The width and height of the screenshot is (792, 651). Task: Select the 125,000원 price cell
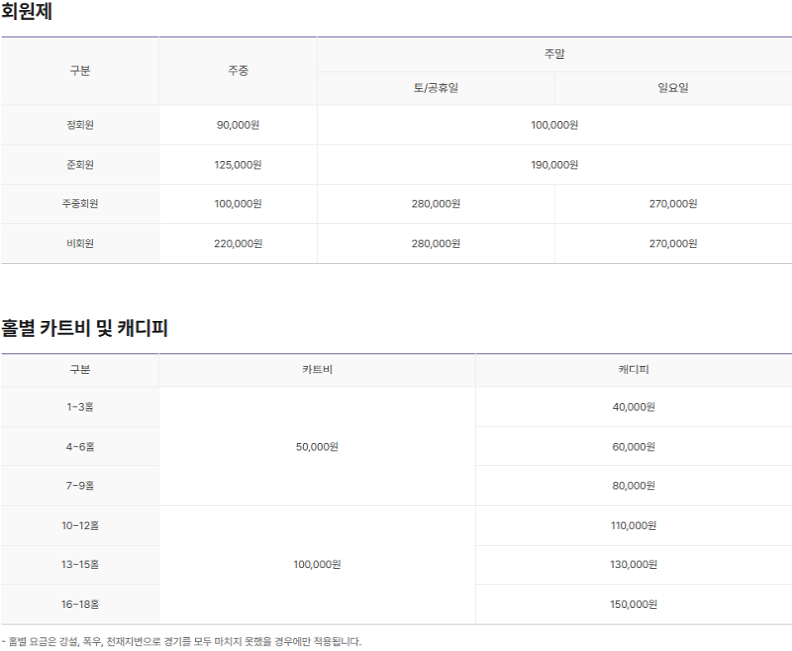(238, 164)
